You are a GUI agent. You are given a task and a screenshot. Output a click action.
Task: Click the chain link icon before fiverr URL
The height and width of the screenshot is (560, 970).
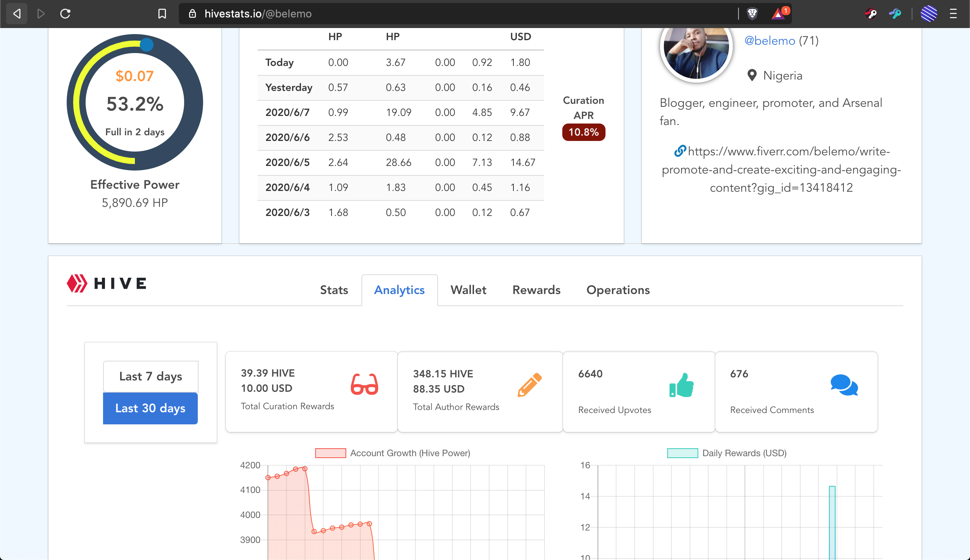point(680,151)
